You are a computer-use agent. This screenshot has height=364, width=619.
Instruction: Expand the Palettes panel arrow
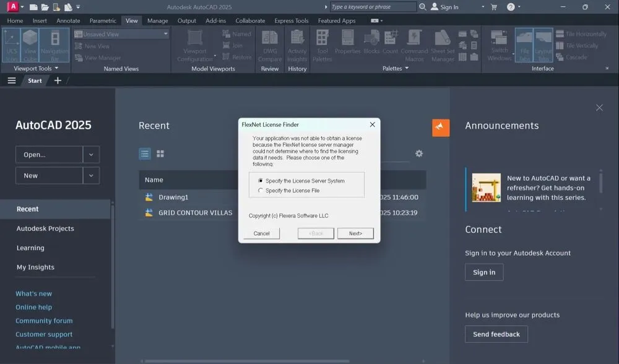click(407, 68)
